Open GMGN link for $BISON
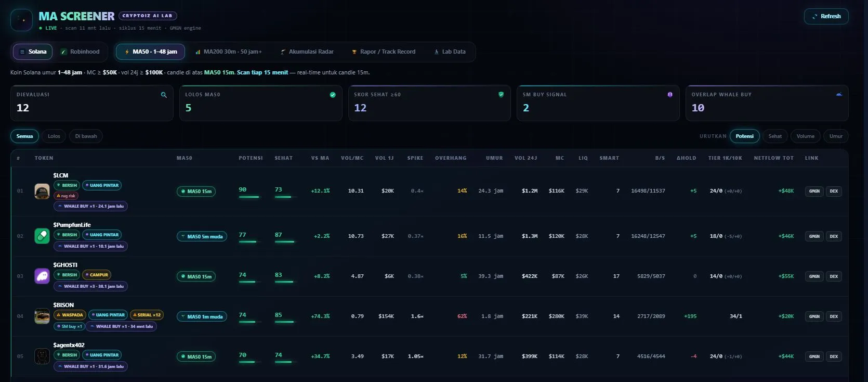Image resolution: width=868 pixels, height=382 pixels. tap(814, 316)
